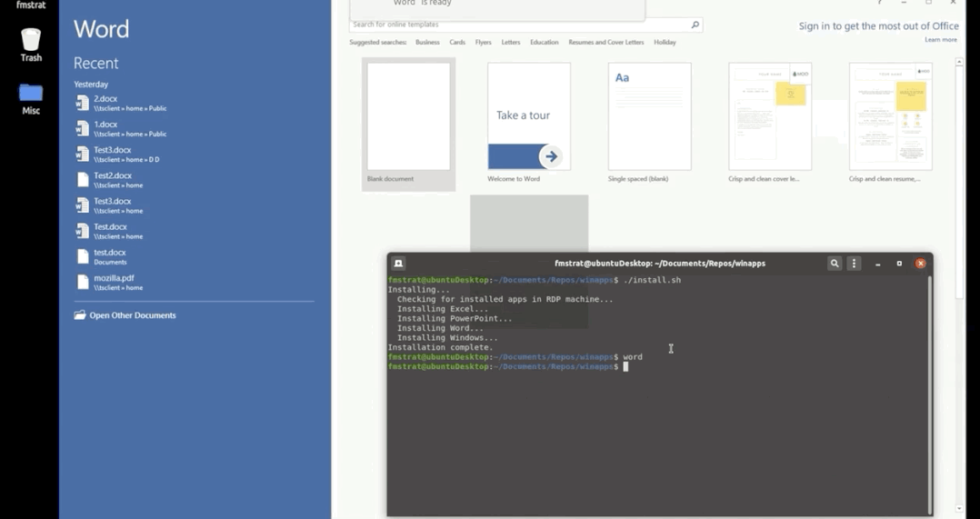Select the Business suggested search
This screenshot has width=980, height=519.
[x=427, y=43]
